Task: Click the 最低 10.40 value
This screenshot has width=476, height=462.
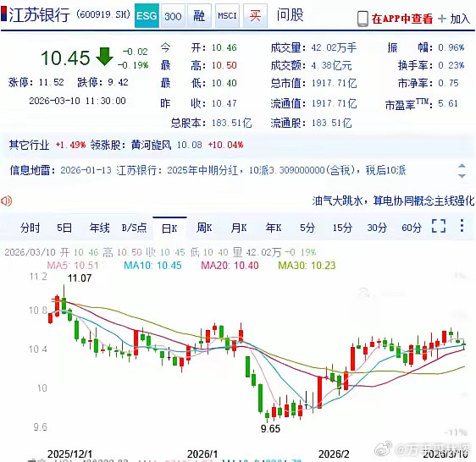Action: click(x=224, y=83)
